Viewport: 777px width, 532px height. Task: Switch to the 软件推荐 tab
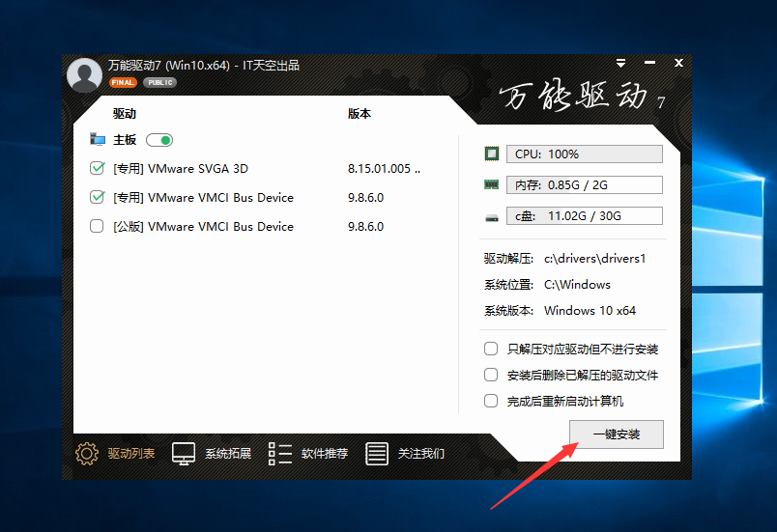click(x=325, y=454)
